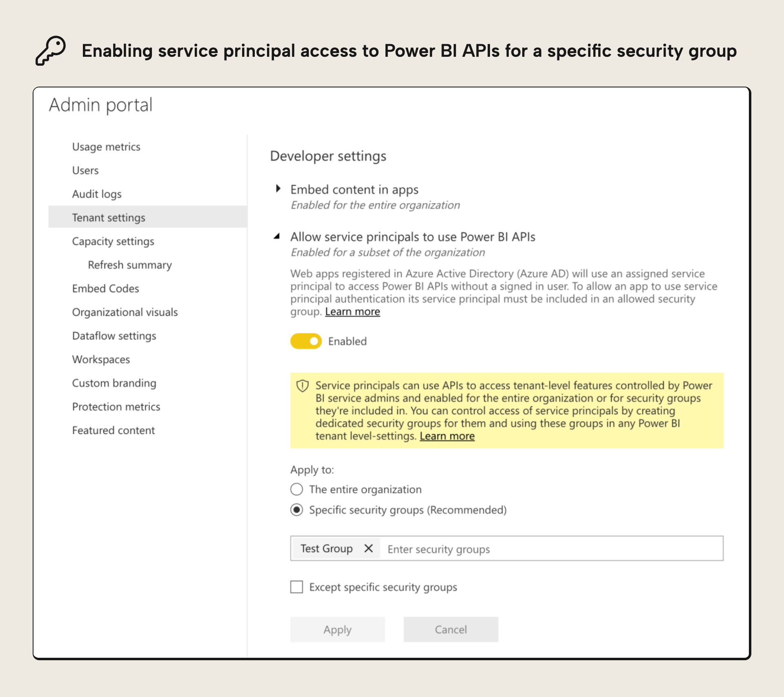
Task: Open Audit logs section
Action: coord(97,194)
